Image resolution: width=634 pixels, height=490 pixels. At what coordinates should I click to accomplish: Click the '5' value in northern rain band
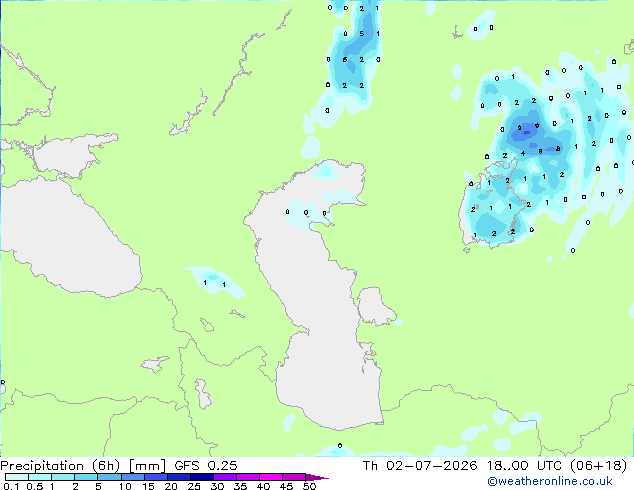(361, 34)
